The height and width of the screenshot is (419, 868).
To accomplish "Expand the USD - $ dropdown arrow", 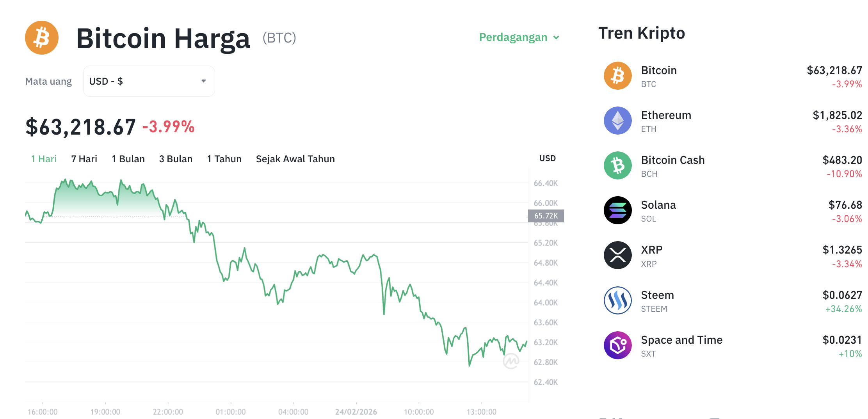I will [203, 81].
